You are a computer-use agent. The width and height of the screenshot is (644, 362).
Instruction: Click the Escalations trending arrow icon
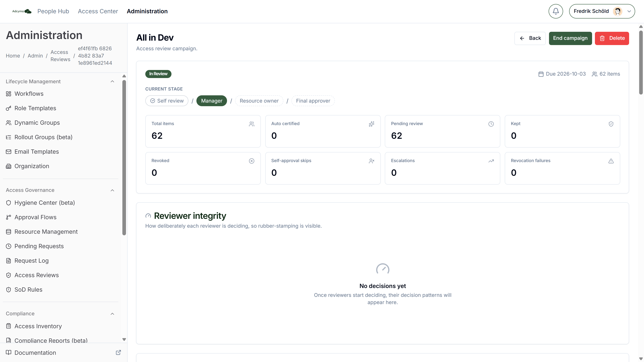click(x=491, y=161)
